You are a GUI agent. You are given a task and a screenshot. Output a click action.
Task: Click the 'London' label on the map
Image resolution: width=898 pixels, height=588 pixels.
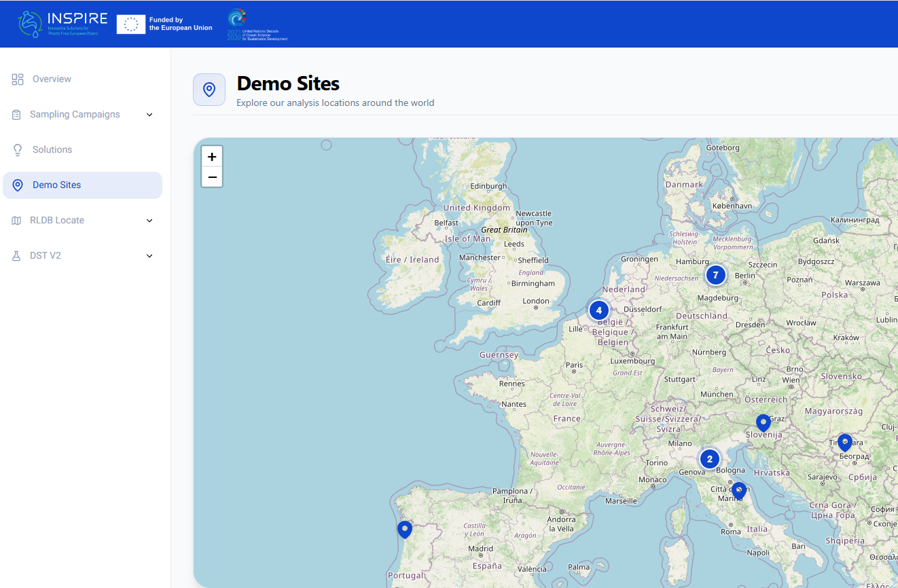(536, 301)
